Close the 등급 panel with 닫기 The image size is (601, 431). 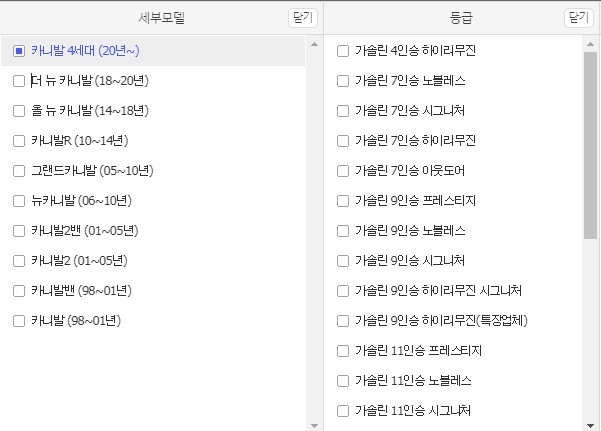point(578,18)
